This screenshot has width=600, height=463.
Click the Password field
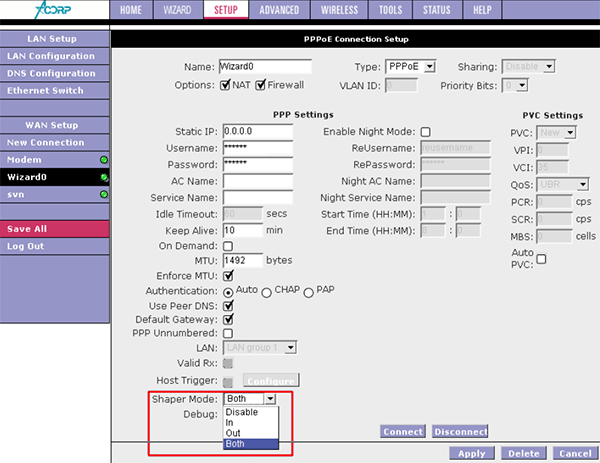pyautogui.click(x=258, y=165)
